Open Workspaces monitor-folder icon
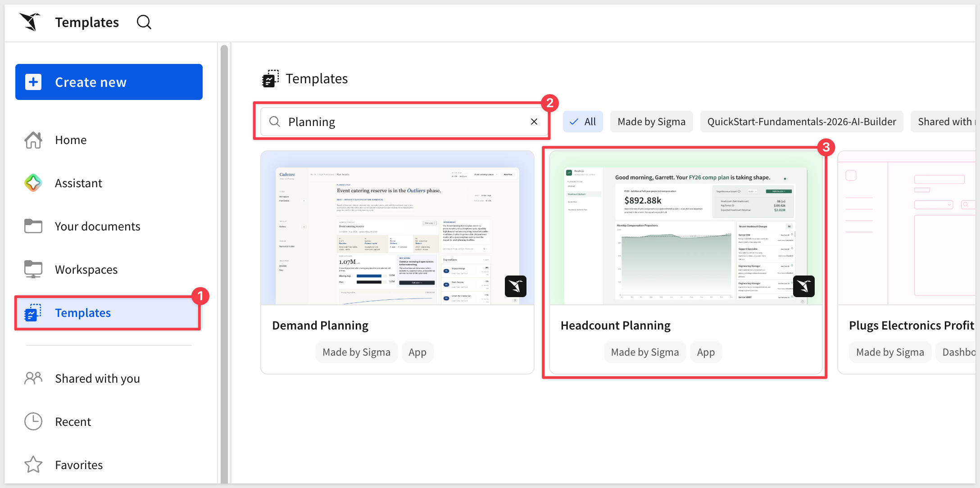The width and height of the screenshot is (980, 488). point(33,269)
